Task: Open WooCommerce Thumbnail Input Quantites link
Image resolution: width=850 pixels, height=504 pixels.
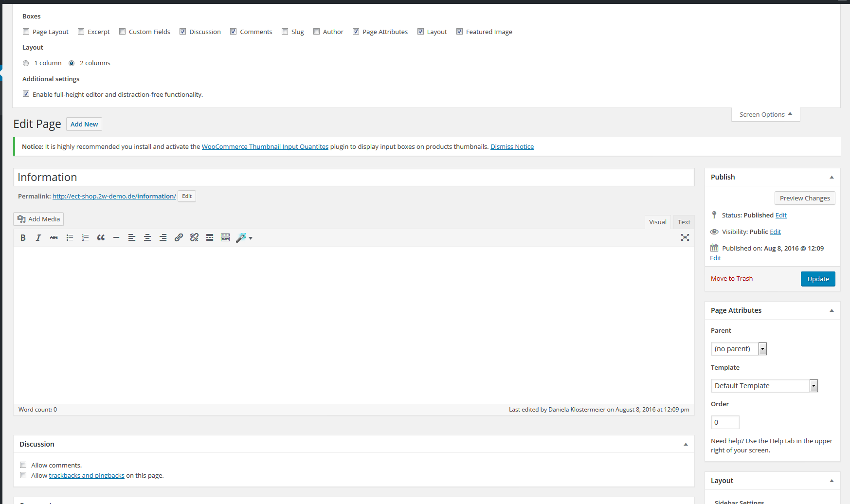Action: [265, 146]
